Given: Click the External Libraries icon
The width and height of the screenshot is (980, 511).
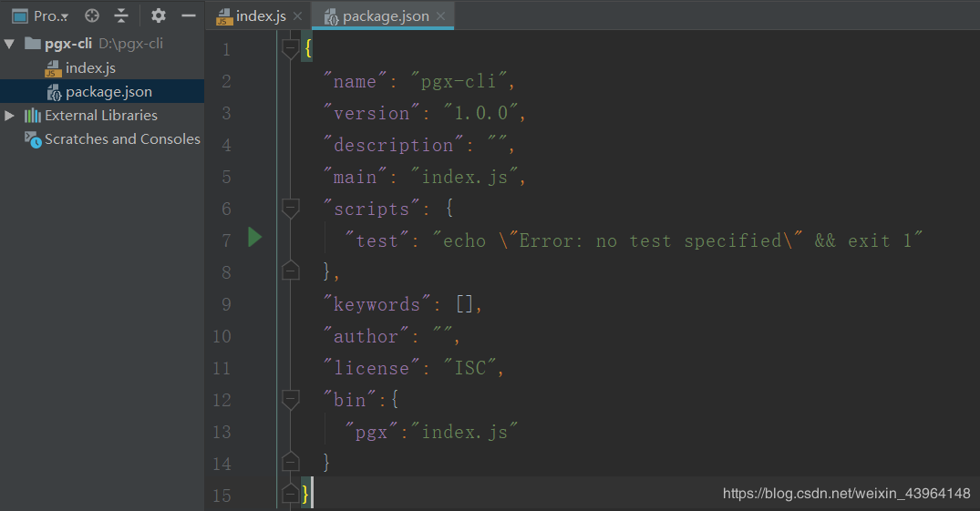Looking at the screenshot, I should 33,116.
